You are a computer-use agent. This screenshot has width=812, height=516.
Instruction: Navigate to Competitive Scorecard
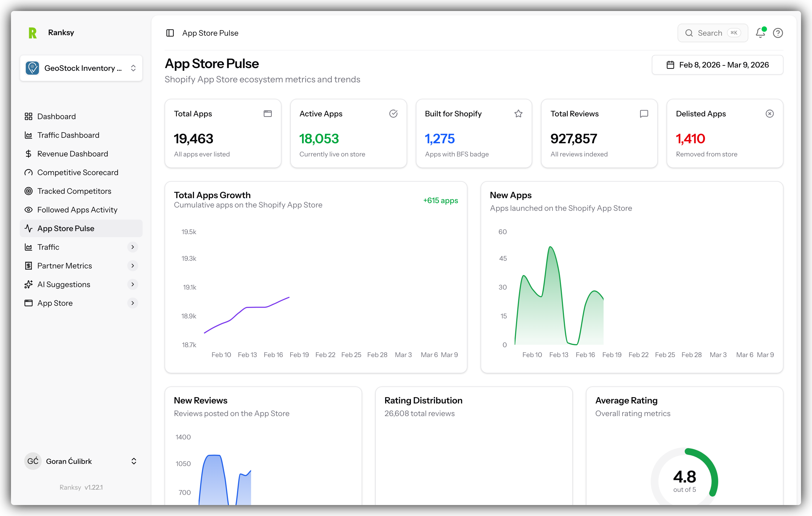(81, 172)
